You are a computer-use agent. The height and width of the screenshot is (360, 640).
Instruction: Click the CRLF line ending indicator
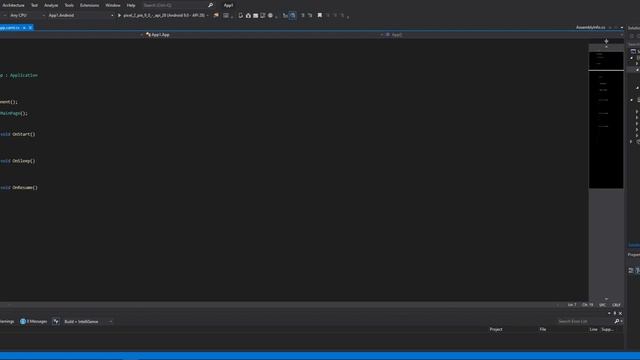(x=616, y=305)
